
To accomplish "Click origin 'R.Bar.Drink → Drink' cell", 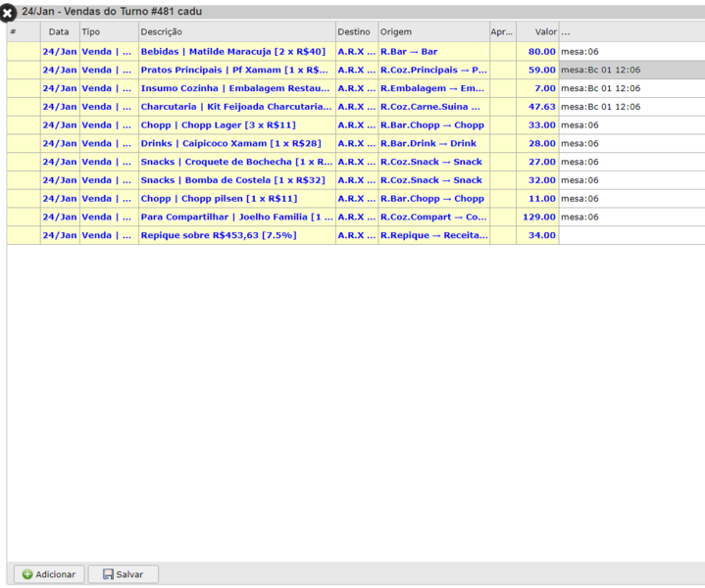I will 433,144.
